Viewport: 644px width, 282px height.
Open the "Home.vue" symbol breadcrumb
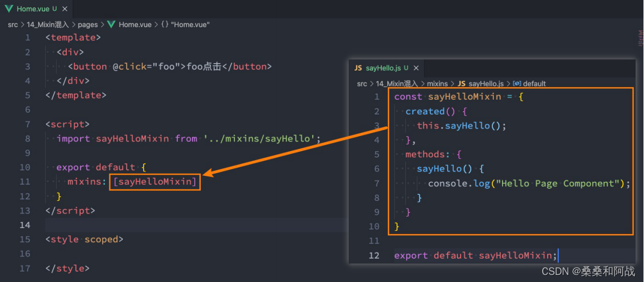click(190, 24)
